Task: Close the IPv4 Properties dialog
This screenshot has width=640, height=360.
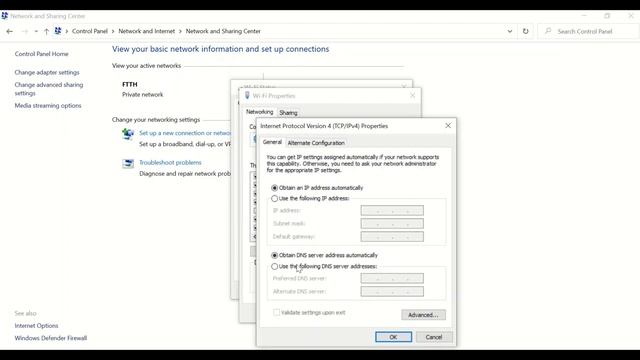Action: 448,126
